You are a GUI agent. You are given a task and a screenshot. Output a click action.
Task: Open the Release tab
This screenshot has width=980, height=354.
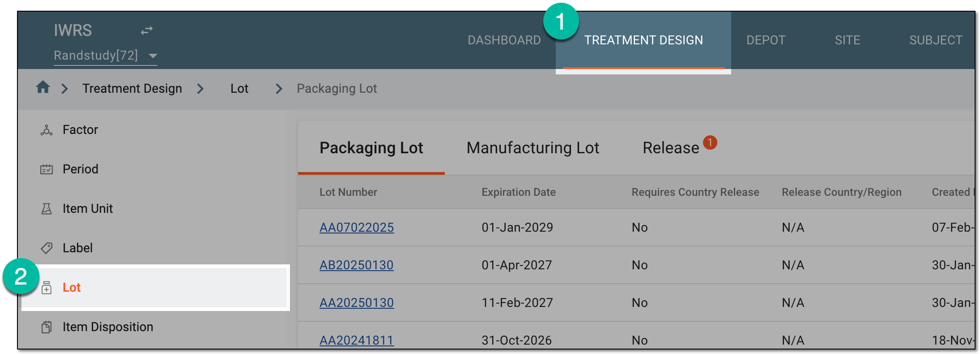(x=671, y=148)
